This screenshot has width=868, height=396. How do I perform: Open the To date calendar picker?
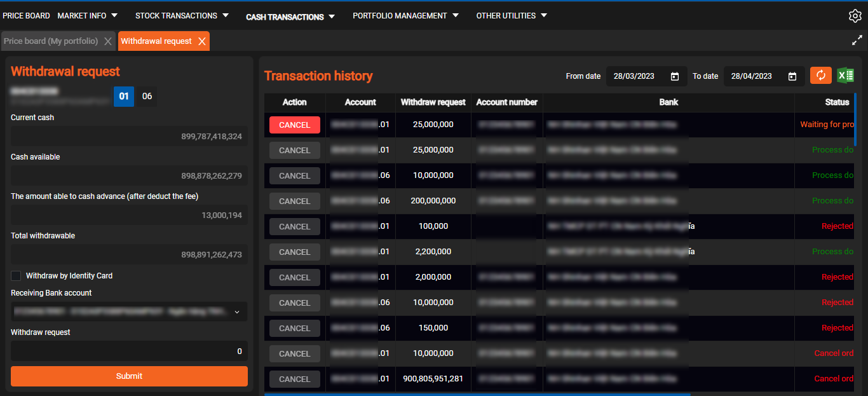click(792, 76)
